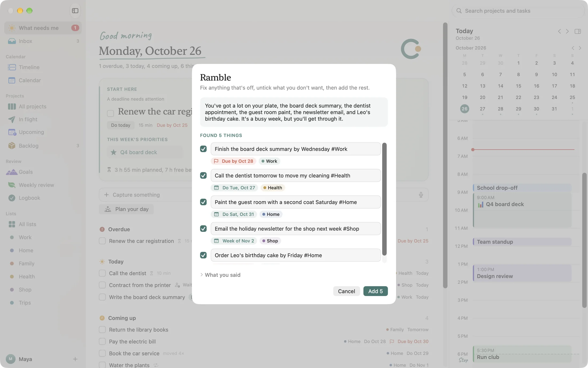Expand the What you said section
The width and height of the screenshot is (588, 368).
tap(220, 275)
